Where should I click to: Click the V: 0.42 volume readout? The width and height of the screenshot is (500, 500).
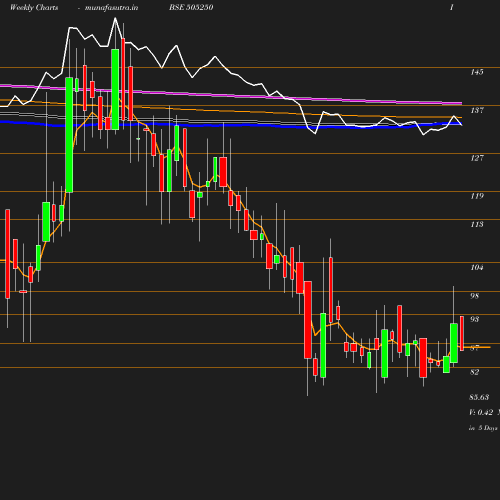coord(481,412)
